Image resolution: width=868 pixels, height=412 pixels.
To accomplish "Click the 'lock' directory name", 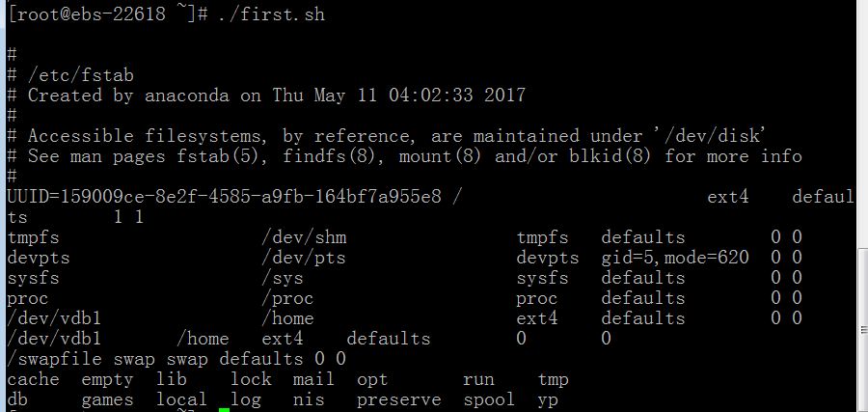I will [x=252, y=380].
